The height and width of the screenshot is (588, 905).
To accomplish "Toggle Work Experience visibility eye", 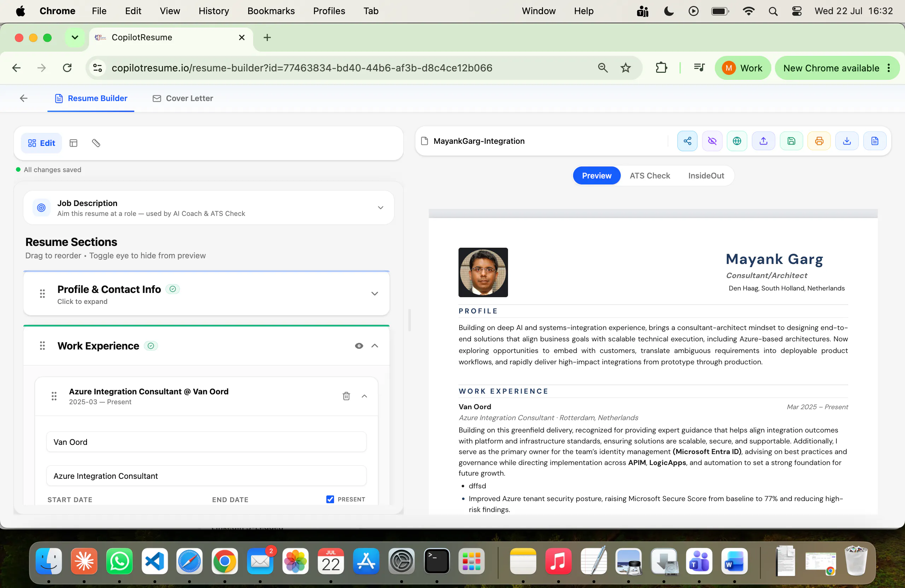I will click(x=358, y=346).
